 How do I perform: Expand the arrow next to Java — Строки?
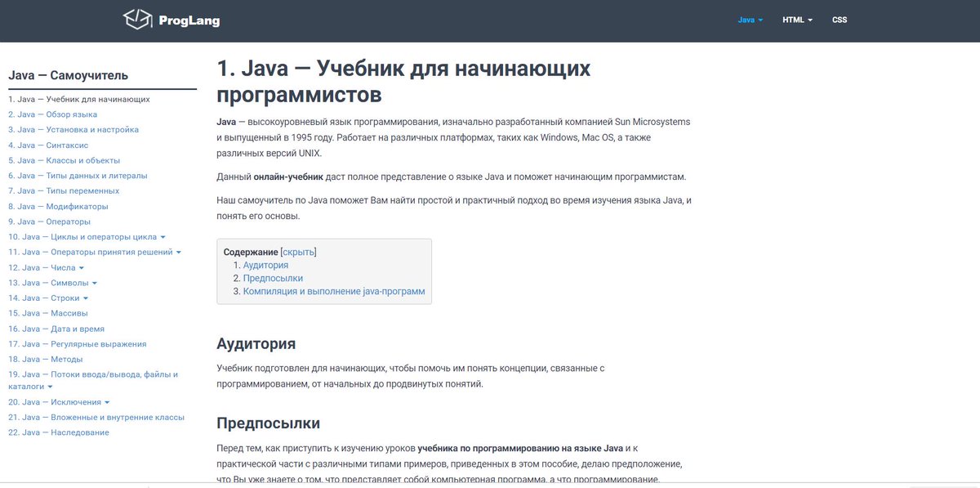click(87, 298)
